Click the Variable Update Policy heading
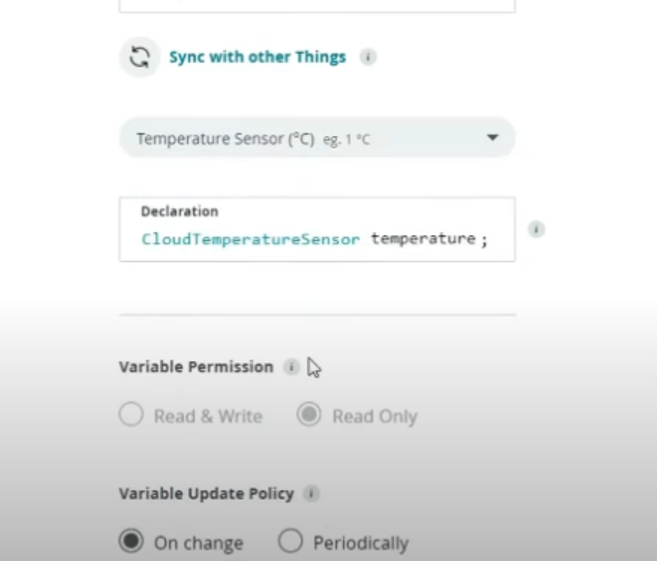 [x=207, y=494]
